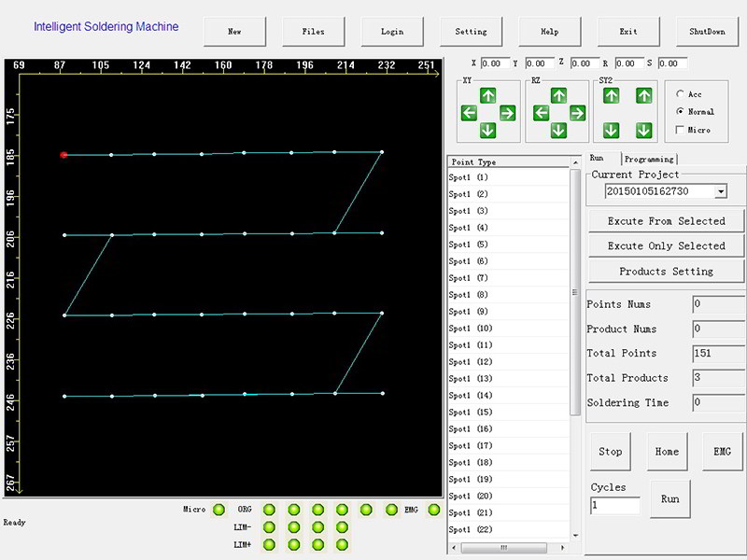
Task: Click the Home button
Action: coord(667,452)
